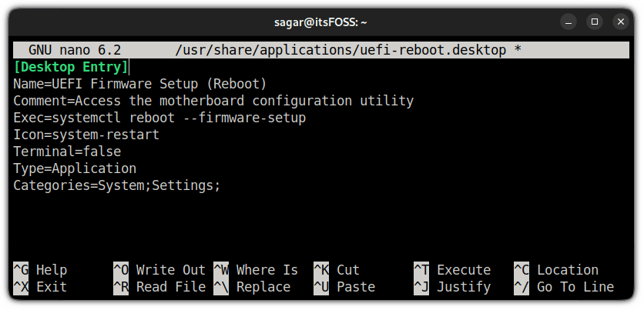The height and width of the screenshot is (310, 644).
Task: Select the ^O Write Out shortcut
Action: click(x=159, y=270)
